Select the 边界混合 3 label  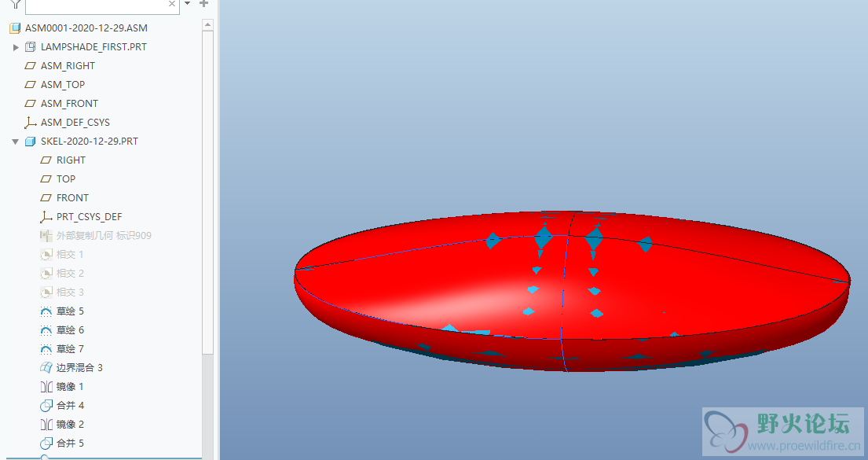(79, 367)
